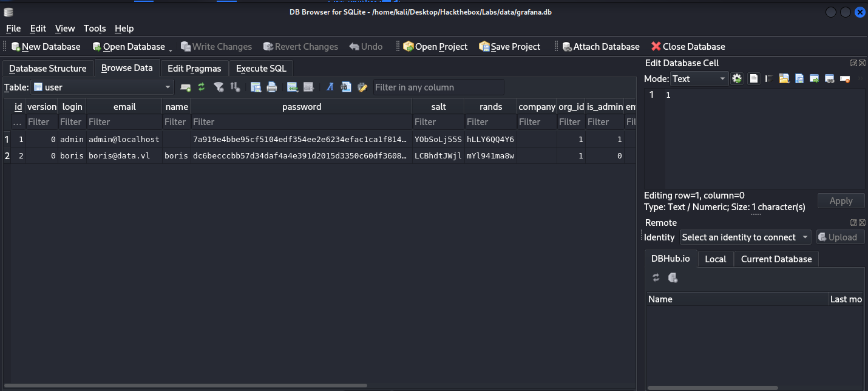This screenshot has width=868, height=391.
Task: Click the import from file folder icon
Action: click(784, 78)
